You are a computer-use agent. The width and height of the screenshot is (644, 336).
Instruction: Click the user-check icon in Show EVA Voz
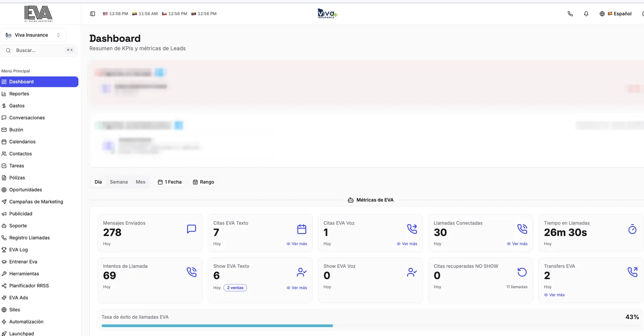tap(412, 272)
